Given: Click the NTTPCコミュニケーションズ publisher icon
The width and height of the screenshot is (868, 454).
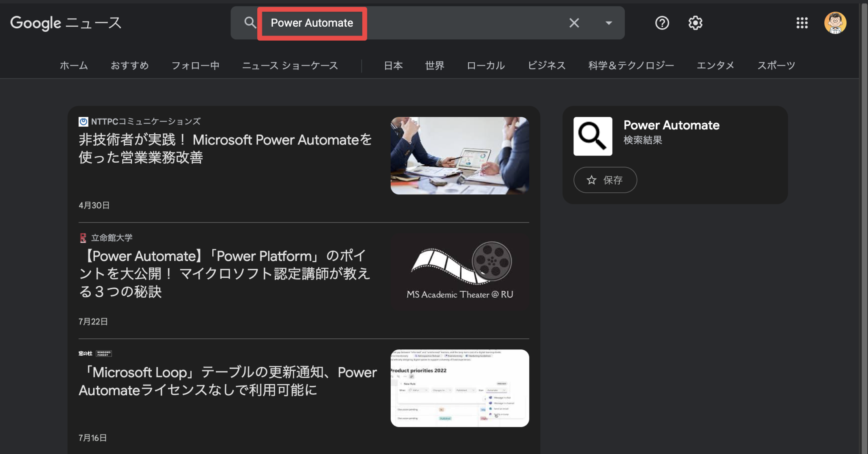Looking at the screenshot, I should pos(83,121).
